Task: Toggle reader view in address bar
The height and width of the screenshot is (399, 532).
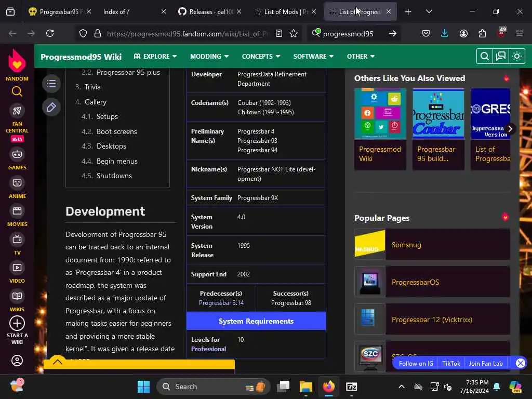Action: (x=279, y=33)
